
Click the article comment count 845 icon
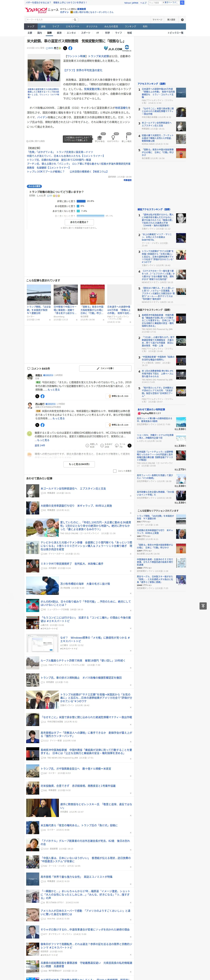click(x=50, y=48)
